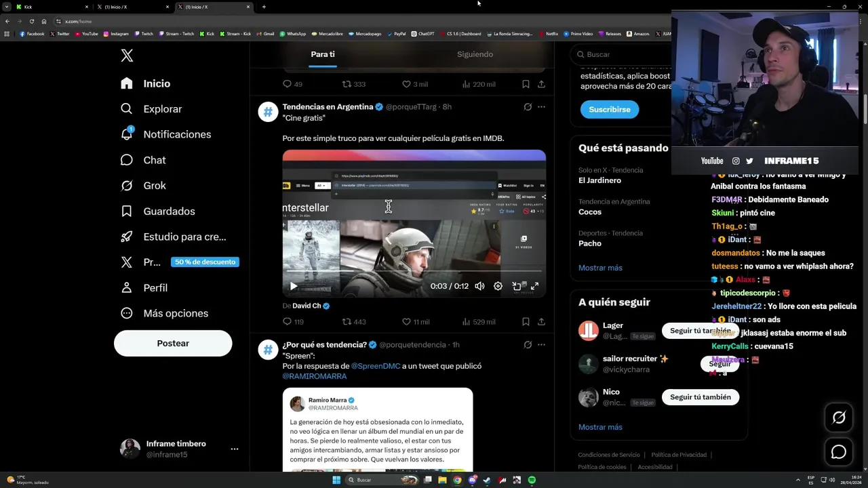Show more trends under Qué está pasando
The height and width of the screenshot is (488, 868).
[600, 268]
